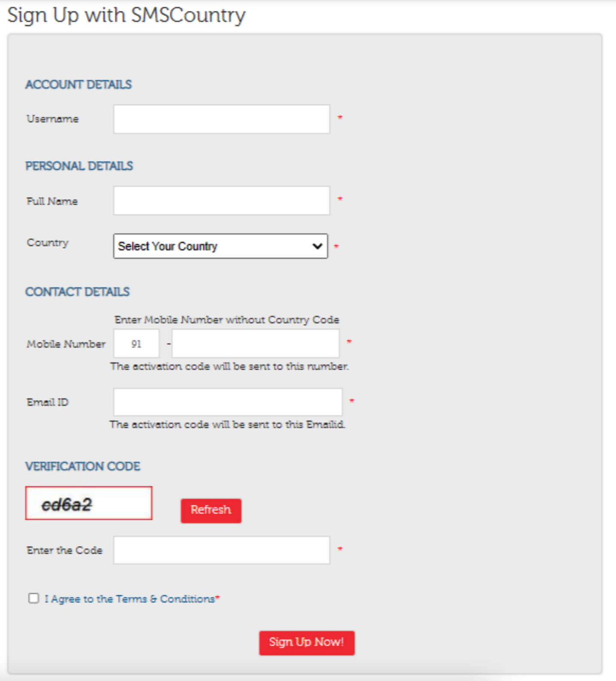Click the dropdown chevron in Country selector
The width and height of the screenshot is (616, 681).
click(x=317, y=246)
